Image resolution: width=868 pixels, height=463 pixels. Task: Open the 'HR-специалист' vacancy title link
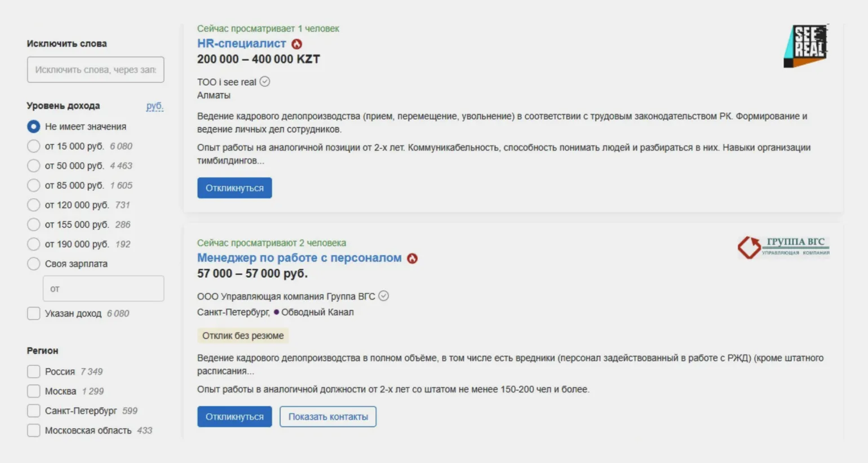[x=241, y=43]
